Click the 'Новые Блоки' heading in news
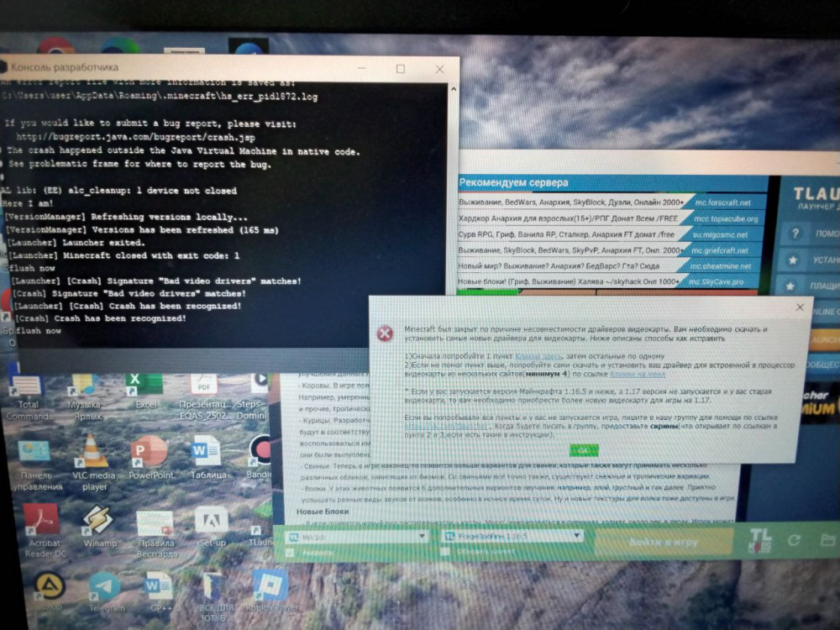The width and height of the screenshot is (840, 630). (x=323, y=512)
